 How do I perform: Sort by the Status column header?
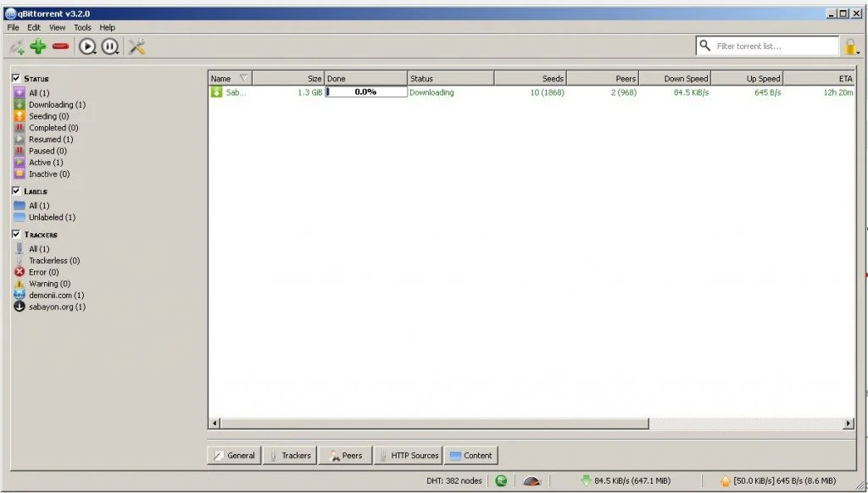[x=451, y=79]
